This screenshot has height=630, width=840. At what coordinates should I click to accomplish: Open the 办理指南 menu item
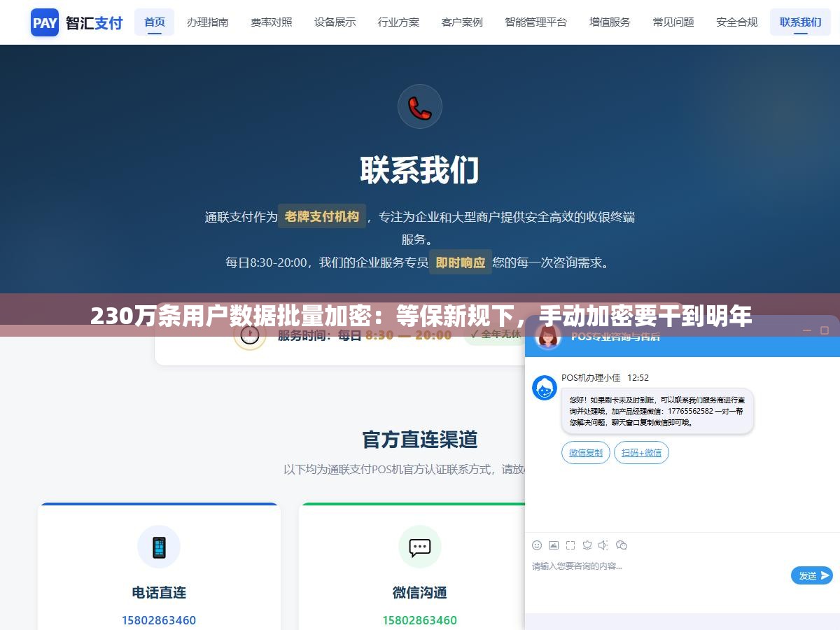207,22
